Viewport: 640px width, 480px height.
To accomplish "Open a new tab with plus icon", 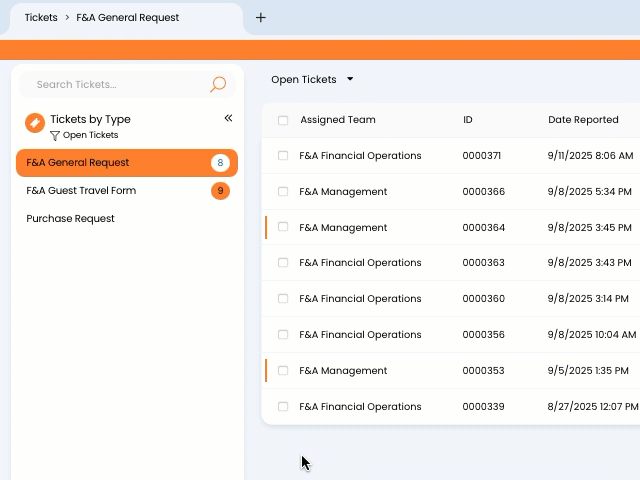I will (x=261, y=17).
